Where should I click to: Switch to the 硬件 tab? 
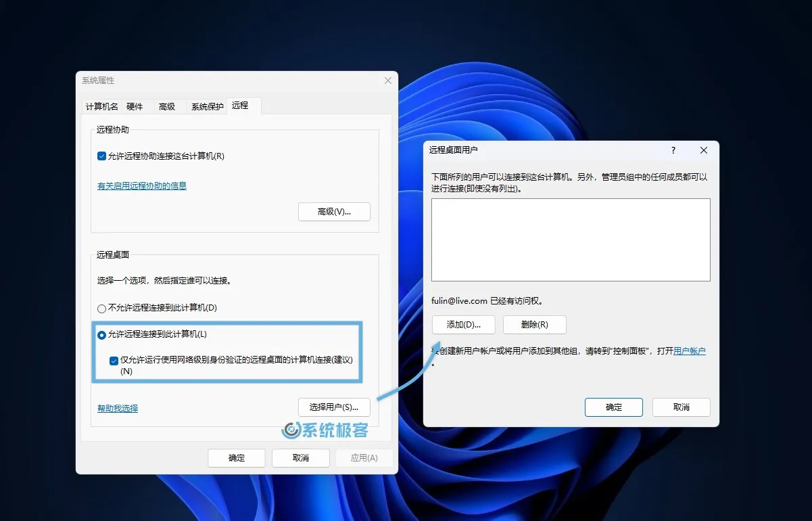(x=135, y=106)
